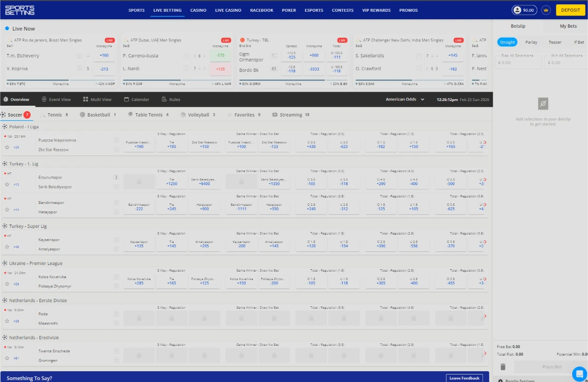
Task: Show Streaming video events filter
Action: [275, 115]
